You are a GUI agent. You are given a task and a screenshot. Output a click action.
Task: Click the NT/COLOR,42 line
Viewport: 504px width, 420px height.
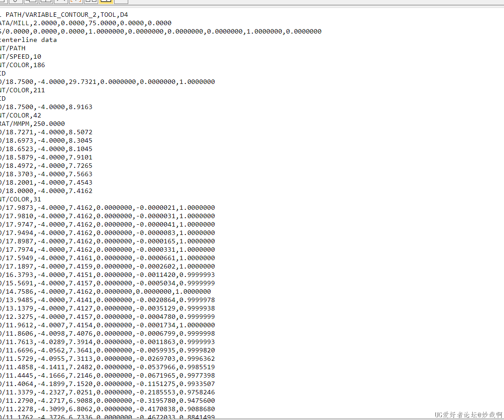click(x=21, y=115)
